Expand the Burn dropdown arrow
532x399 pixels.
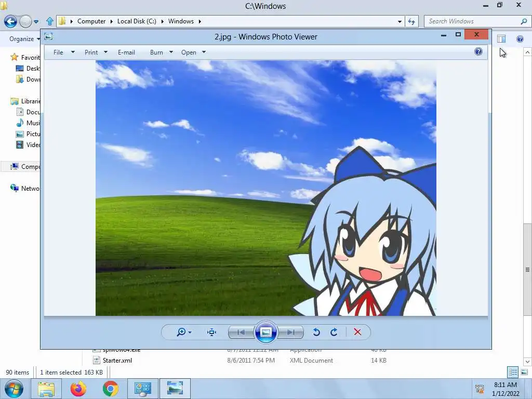(x=171, y=52)
